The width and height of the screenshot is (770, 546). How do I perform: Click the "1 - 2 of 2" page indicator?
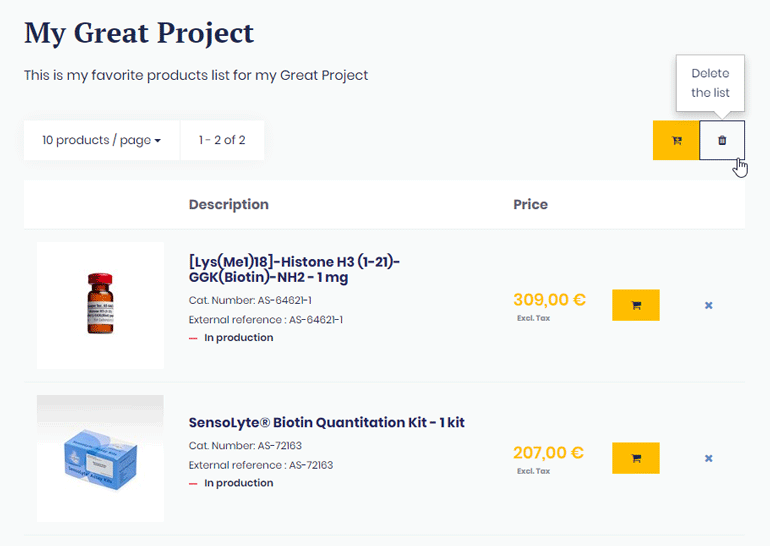tap(222, 141)
